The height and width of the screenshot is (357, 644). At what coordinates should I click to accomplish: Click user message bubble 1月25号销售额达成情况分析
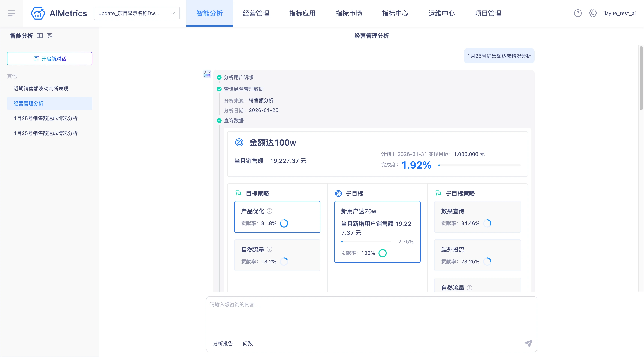point(499,56)
